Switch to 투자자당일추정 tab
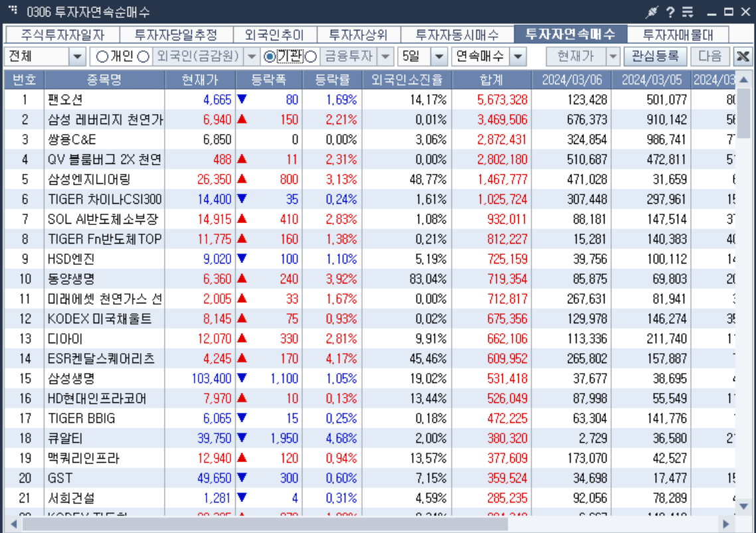The height and width of the screenshot is (533, 756). [176, 35]
